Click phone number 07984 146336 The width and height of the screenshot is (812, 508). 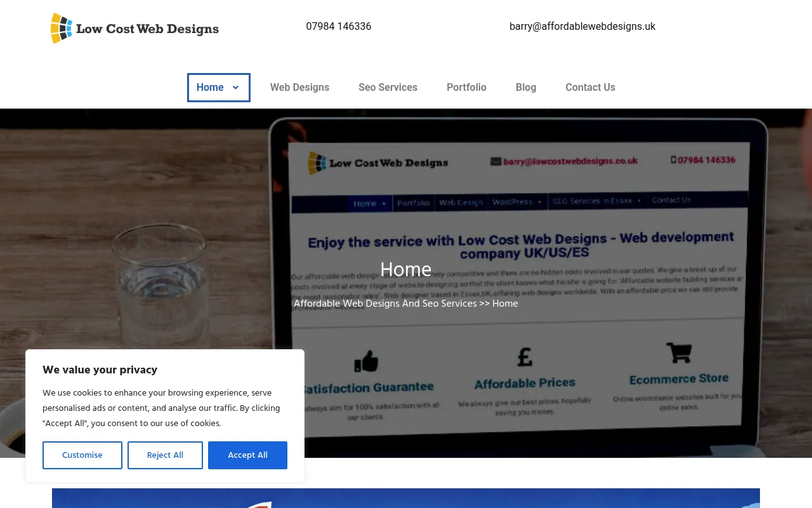tap(339, 27)
